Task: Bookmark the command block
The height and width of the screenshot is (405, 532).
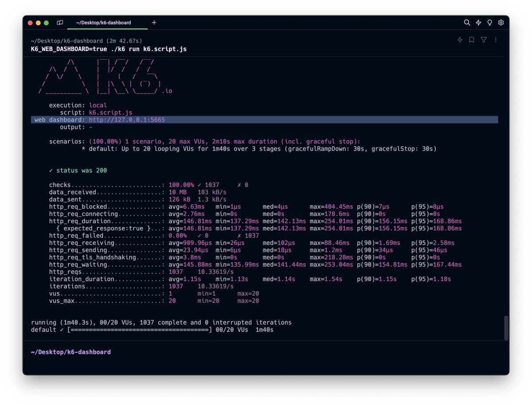Action: pos(472,40)
